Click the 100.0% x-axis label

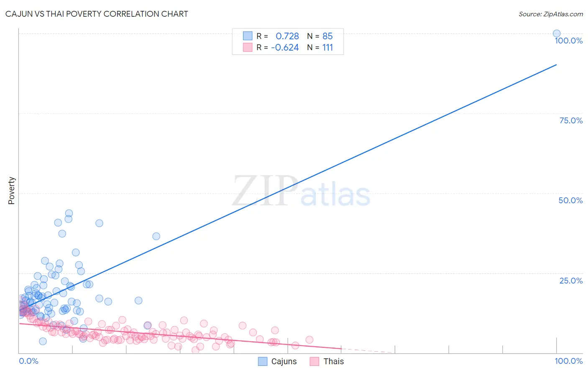569,361
